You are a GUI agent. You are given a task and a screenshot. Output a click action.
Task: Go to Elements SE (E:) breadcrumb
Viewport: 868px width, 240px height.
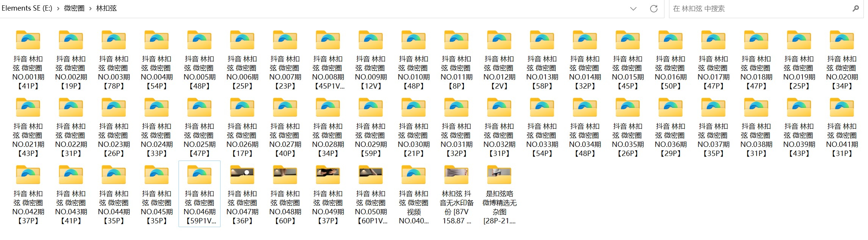pos(27,8)
